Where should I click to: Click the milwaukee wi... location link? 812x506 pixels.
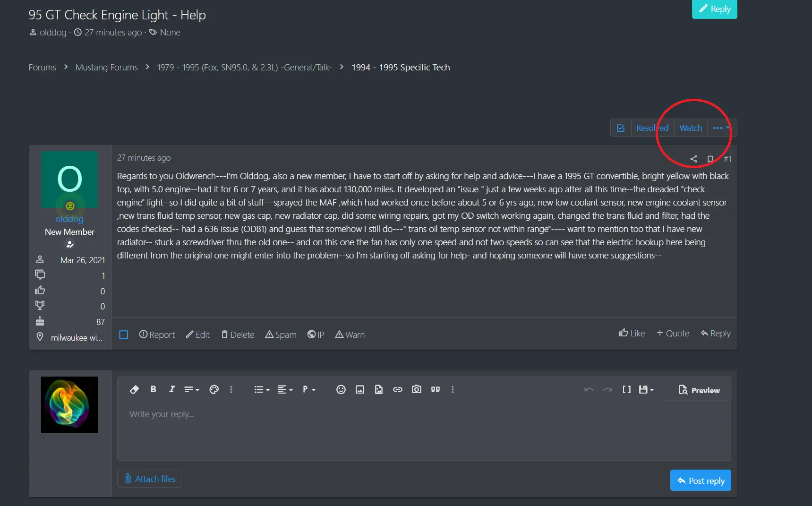pyautogui.click(x=77, y=337)
